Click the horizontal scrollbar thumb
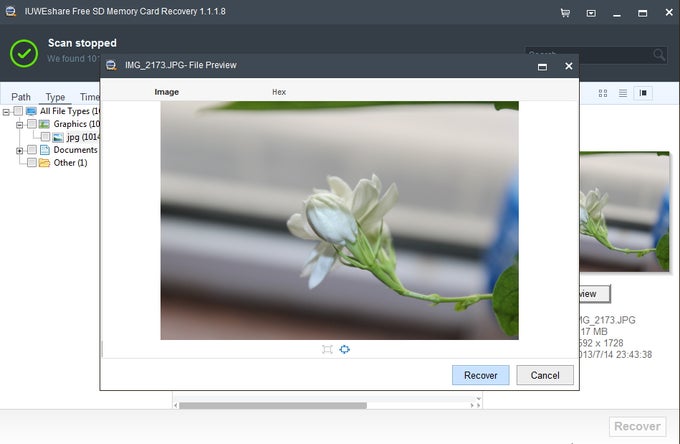This screenshot has width=680, height=444. [x=273, y=405]
